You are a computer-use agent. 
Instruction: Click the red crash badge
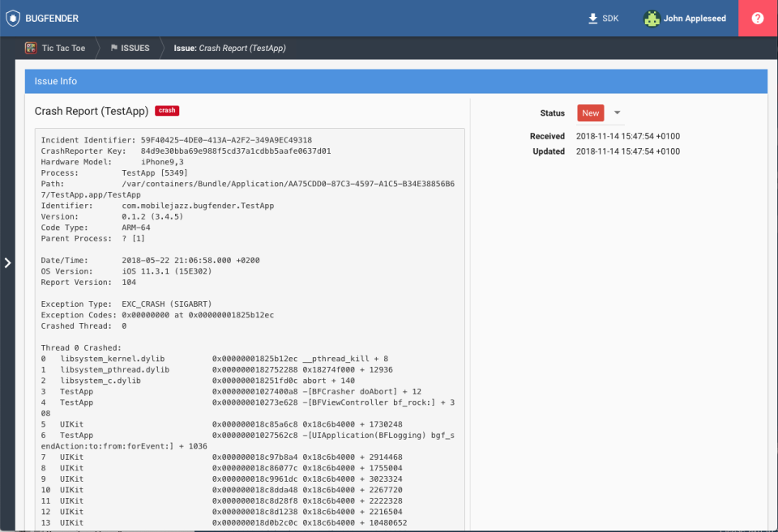pyautogui.click(x=167, y=110)
